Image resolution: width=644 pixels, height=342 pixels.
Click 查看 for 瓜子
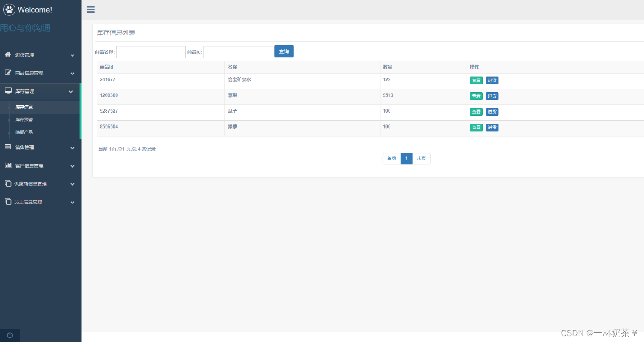point(476,112)
